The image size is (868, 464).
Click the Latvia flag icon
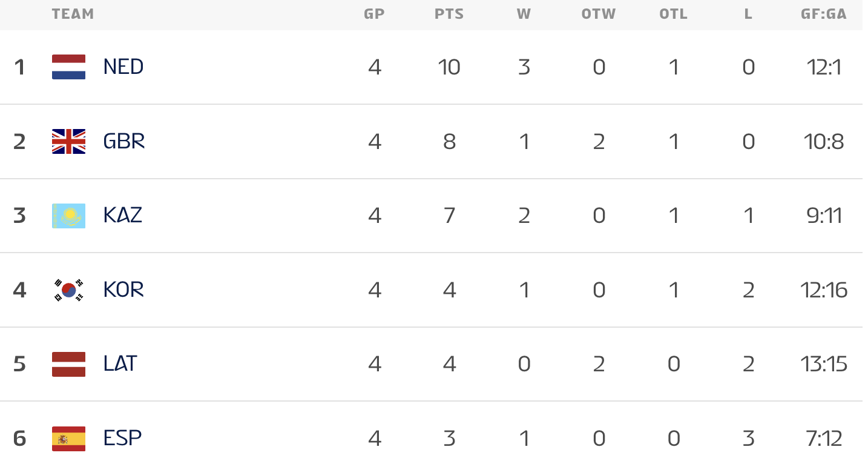[x=68, y=364]
